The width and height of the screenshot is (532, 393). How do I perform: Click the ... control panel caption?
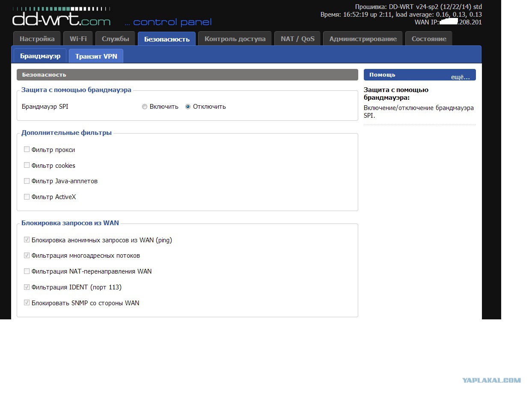pyautogui.click(x=168, y=22)
